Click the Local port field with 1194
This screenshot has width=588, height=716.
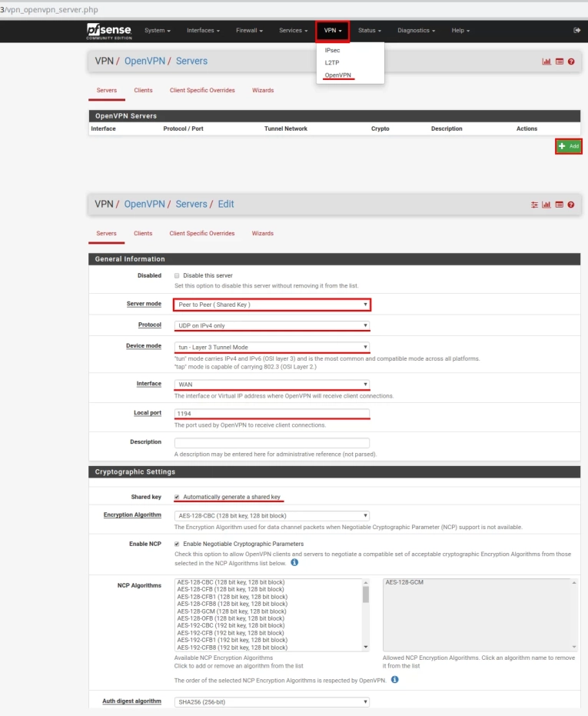coord(272,414)
